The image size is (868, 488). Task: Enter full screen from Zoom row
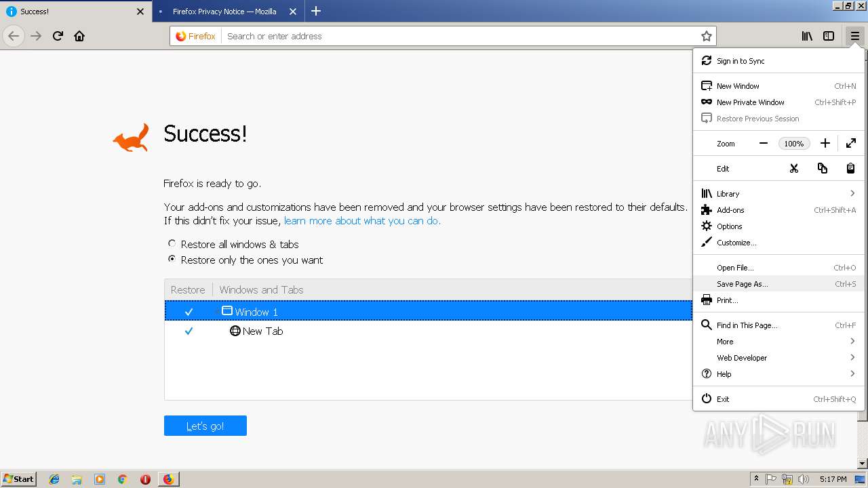pyautogui.click(x=850, y=143)
